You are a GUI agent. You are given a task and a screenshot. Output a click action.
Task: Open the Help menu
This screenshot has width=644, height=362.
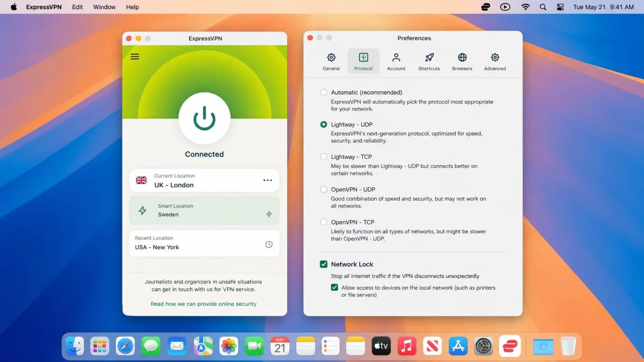[133, 7]
